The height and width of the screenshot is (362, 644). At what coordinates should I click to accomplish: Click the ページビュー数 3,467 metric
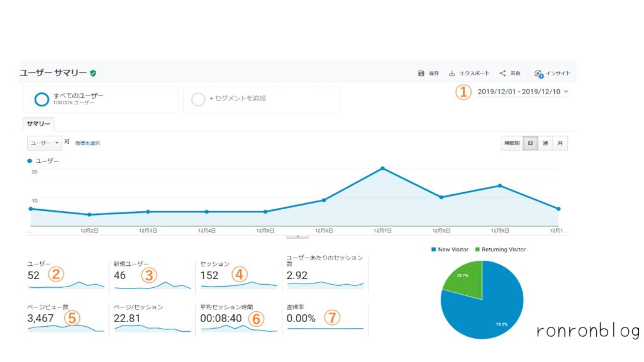click(65, 319)
